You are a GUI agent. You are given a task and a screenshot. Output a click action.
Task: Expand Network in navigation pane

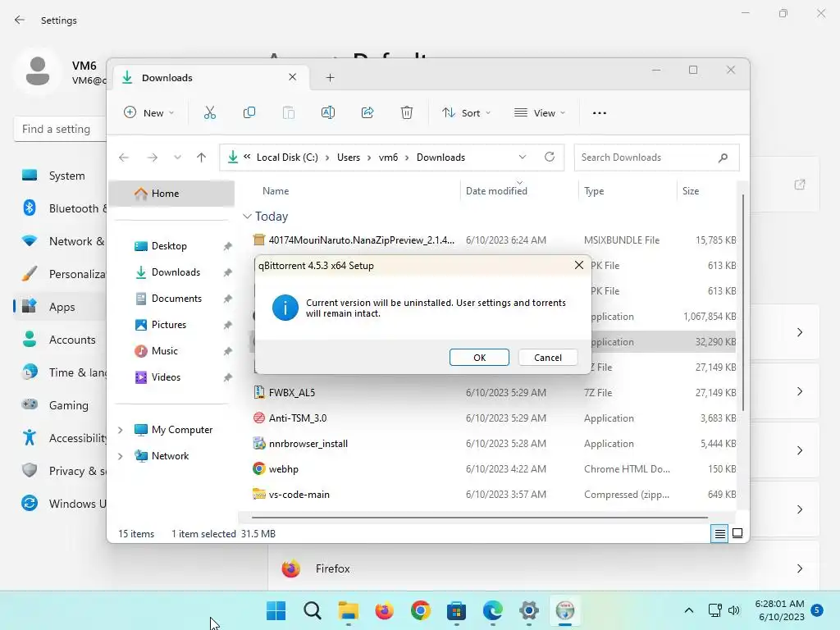coord(121,456)
